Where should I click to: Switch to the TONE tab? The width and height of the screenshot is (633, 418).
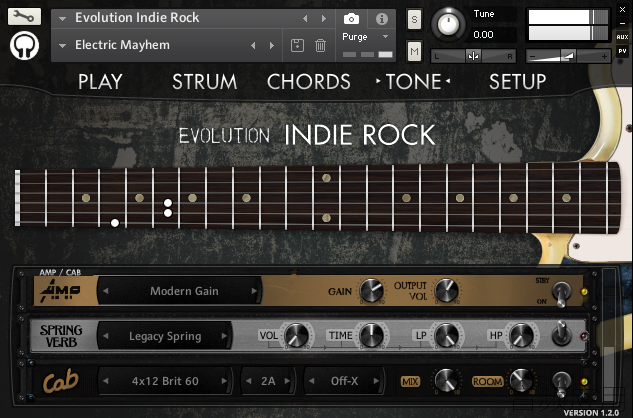(x=413, y=82)
